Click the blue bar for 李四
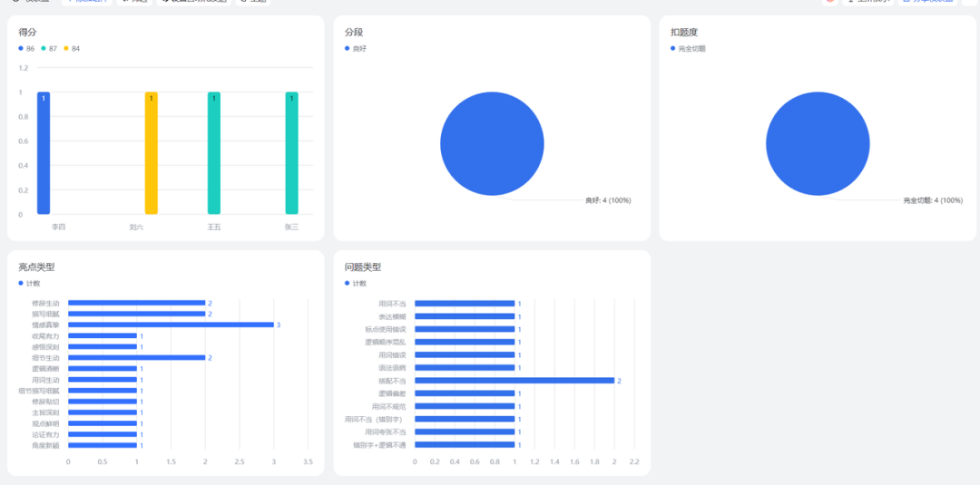The width and height of the screenshot is (980, 485). point(44,153)
